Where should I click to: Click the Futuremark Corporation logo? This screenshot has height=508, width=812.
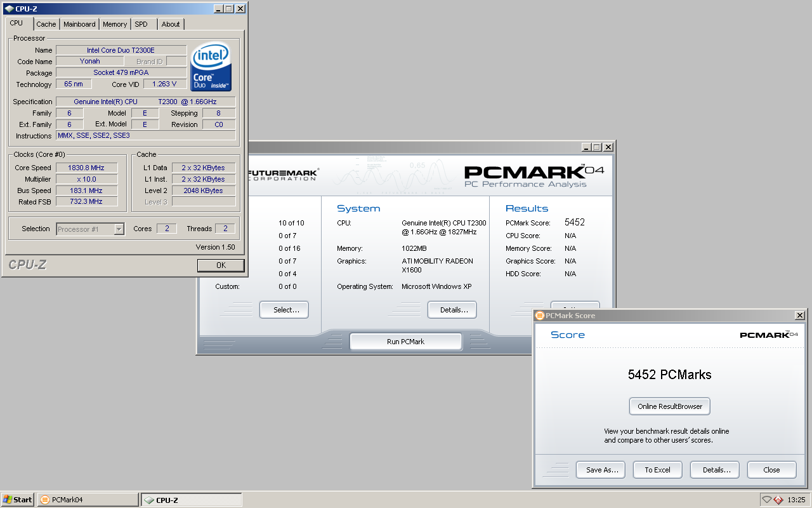point(283,175)
